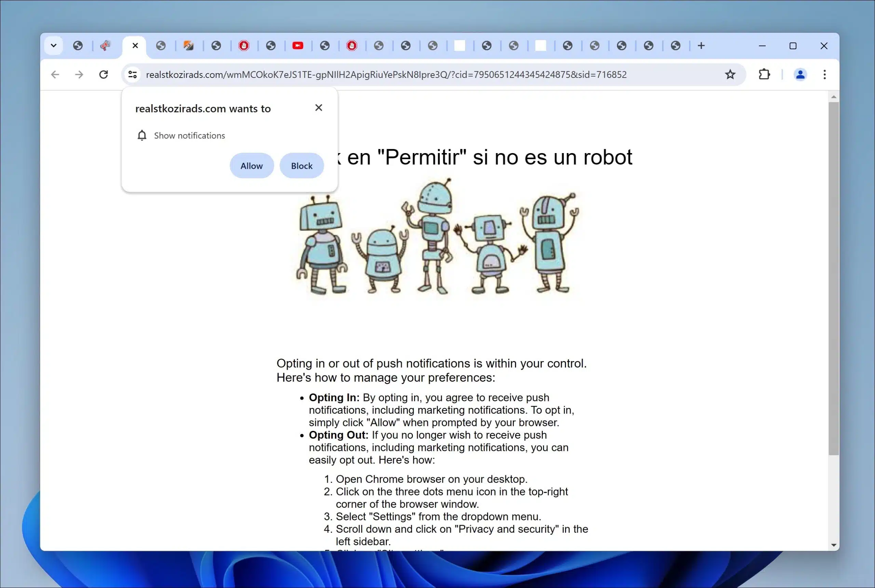Click the bookmark star icon in address bar
This screenshot has height=588, width=875.
[x=729, y=74]
